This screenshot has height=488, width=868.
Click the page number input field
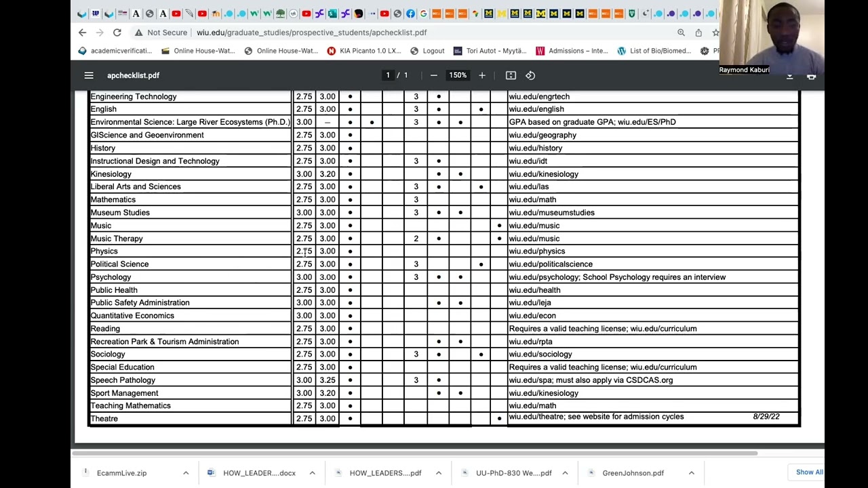click(x=388, y=75)
